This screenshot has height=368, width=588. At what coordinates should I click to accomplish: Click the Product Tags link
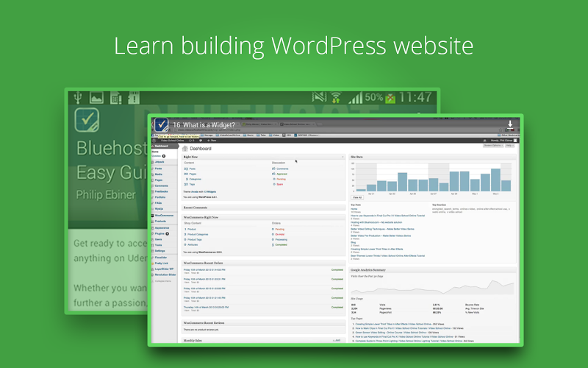point(195,240)
